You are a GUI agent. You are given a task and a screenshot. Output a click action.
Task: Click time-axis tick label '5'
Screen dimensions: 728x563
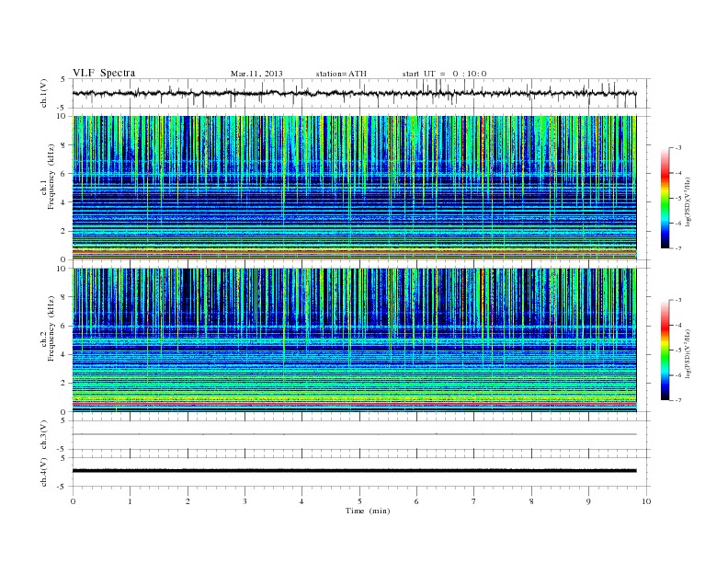(x=359, y=501)
